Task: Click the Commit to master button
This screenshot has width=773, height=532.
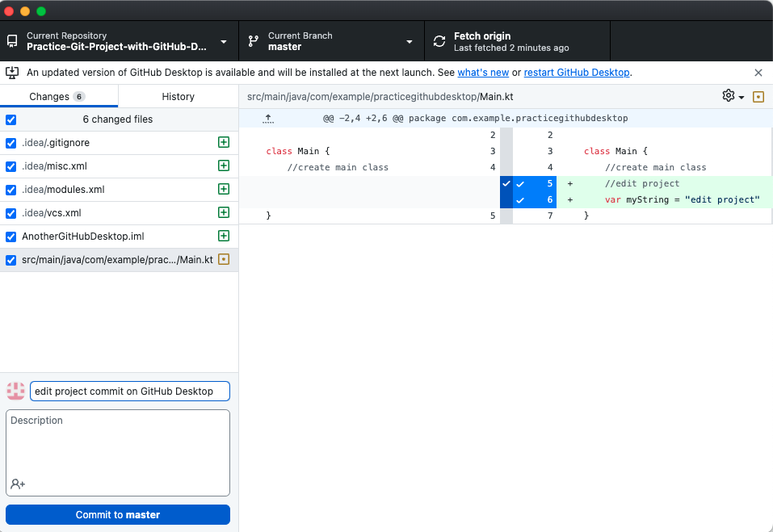Action: coord(118,515)
